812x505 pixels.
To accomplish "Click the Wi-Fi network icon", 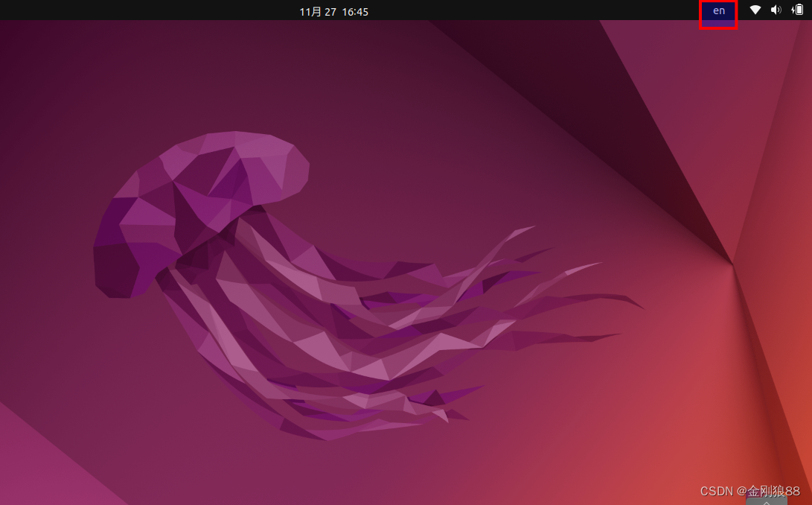I will [x=755, y=10].
